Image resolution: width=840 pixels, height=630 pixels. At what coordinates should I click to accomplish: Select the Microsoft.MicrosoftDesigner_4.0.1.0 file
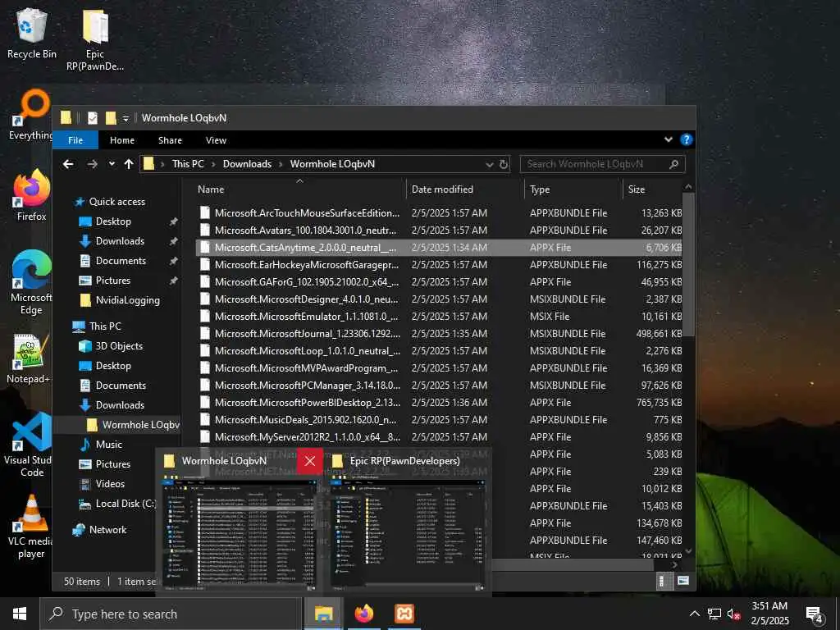[440, 299]
